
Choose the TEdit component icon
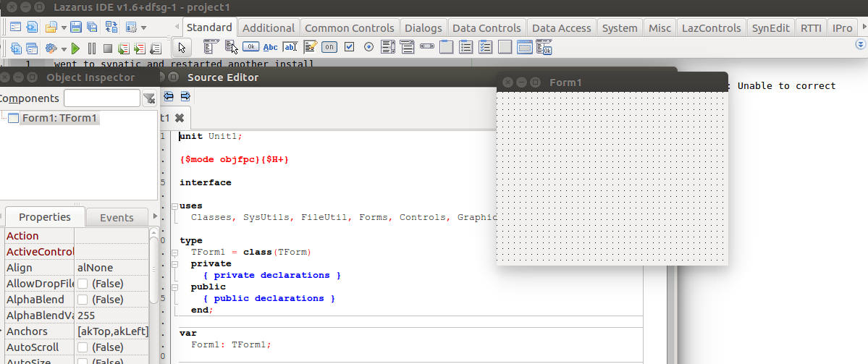coord(290,48)
